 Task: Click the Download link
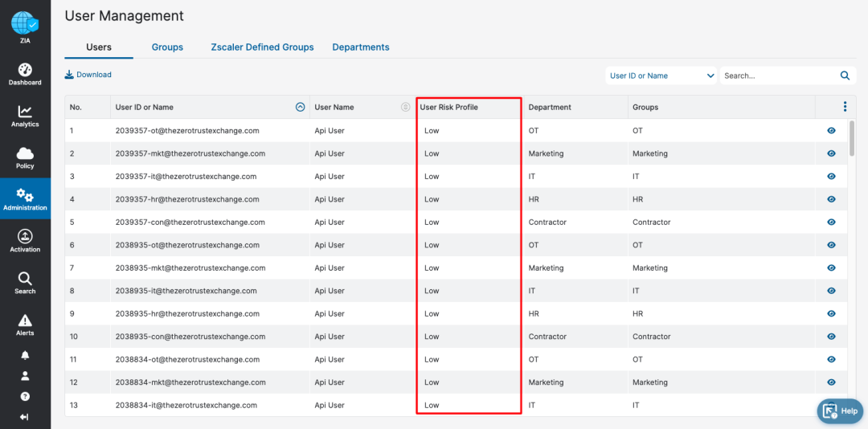pyautogui.click(x=88, y=75)
